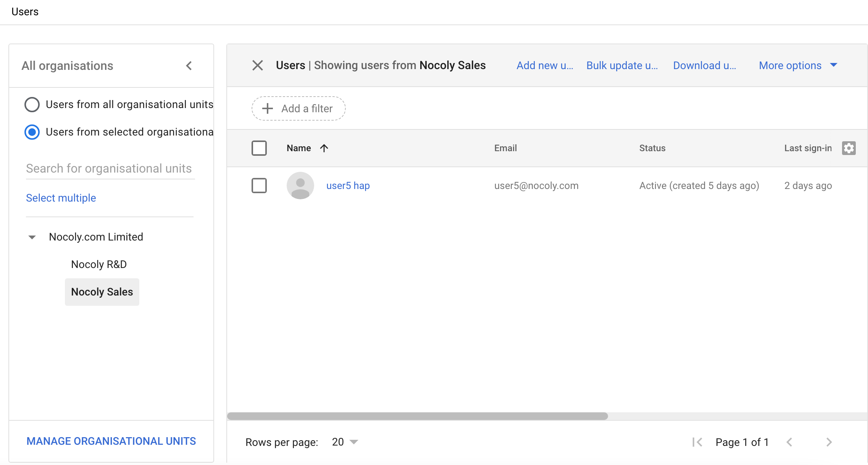Viewport: 868px width, 465px height.
Task: Click Download users
Action: pyautogui.click(x=705, y=65)
